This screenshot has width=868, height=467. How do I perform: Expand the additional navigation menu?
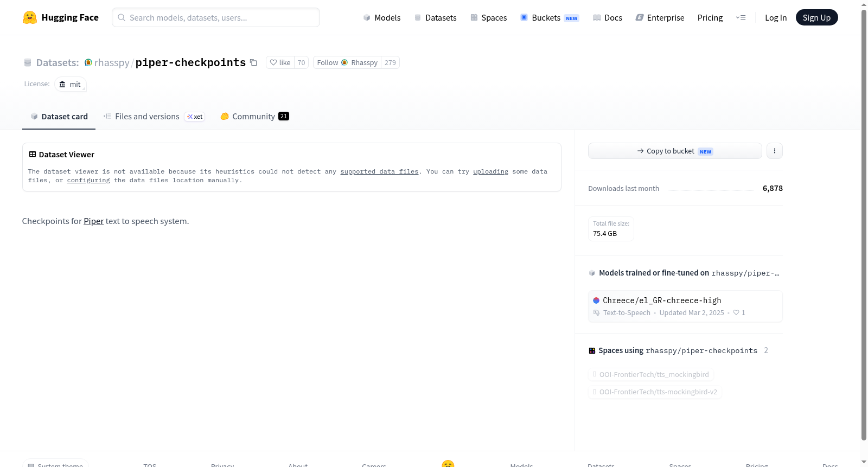[x=741, y=17]
